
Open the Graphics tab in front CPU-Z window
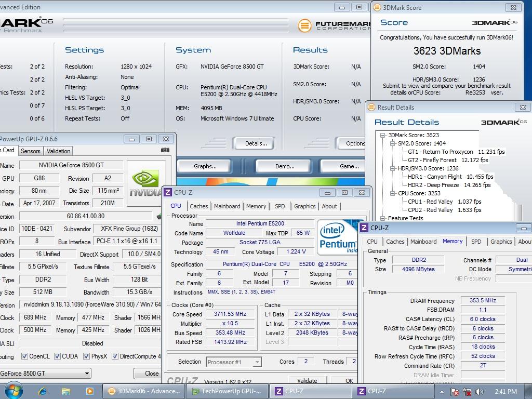tap(304, 206)
